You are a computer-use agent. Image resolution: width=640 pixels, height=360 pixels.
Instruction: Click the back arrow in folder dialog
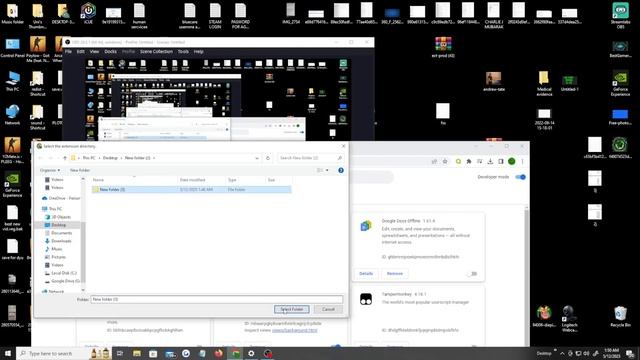coord(40,158)
